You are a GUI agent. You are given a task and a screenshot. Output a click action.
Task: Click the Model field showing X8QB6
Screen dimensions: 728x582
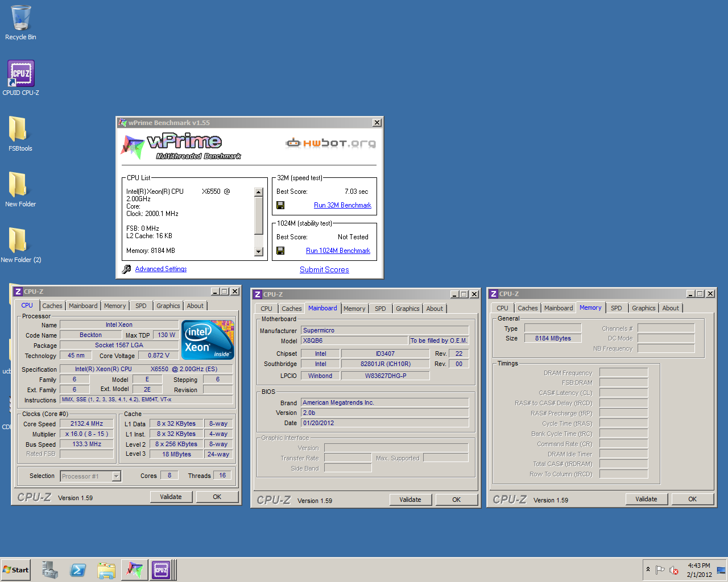(x=354, y=340)
